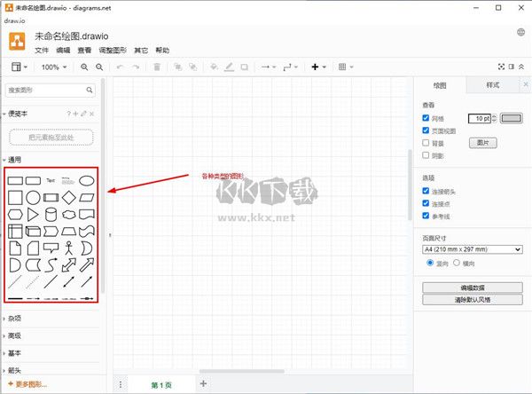Open the table insert dropdown
This screenshot has height=394, width=532.
tap(346, 67)
